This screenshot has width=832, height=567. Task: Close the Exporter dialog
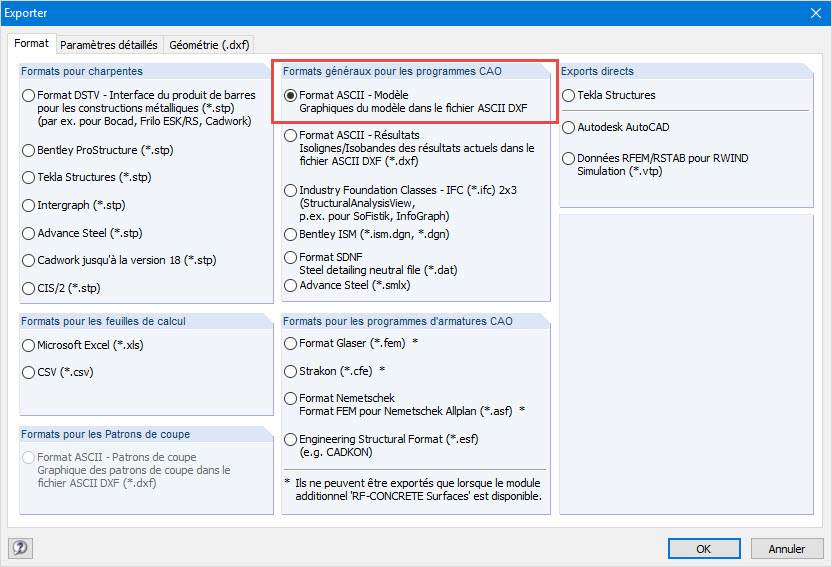point(816,13)
